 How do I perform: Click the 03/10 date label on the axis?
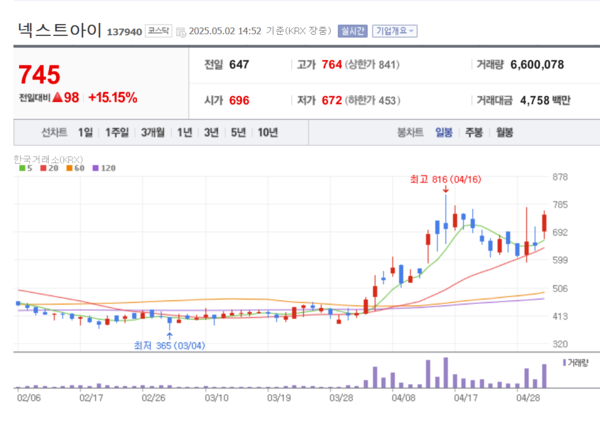click(x=217, y=398)
